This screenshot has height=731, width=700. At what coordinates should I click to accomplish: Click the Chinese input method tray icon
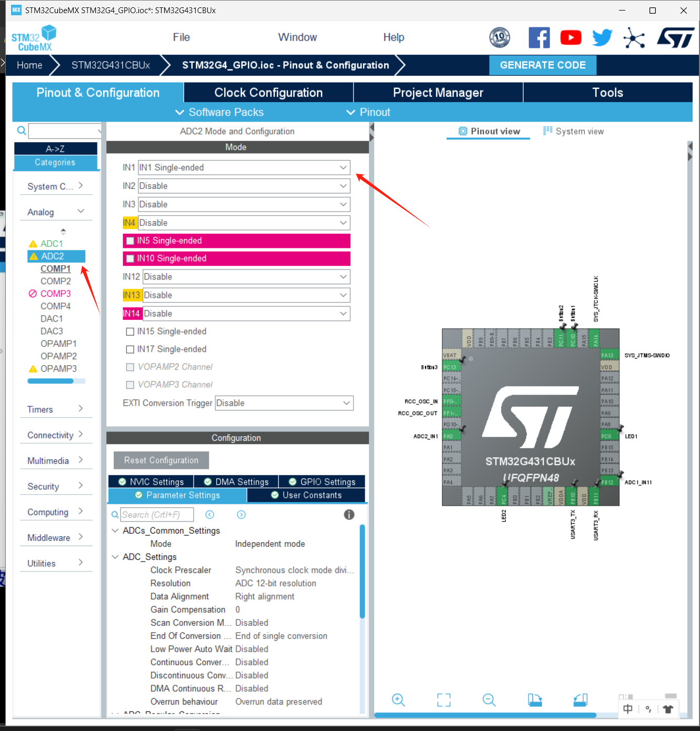coord(628,709)
